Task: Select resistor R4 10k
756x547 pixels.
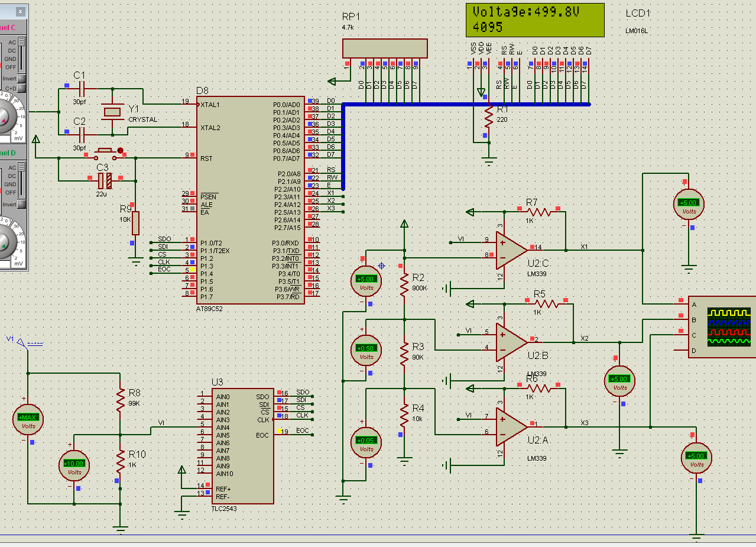Action: click(404, 415)
